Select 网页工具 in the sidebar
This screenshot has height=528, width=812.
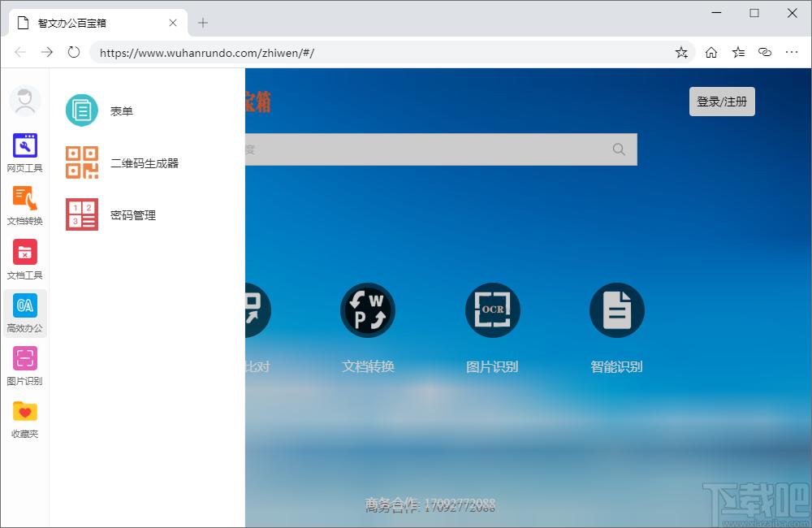point(25,153)
